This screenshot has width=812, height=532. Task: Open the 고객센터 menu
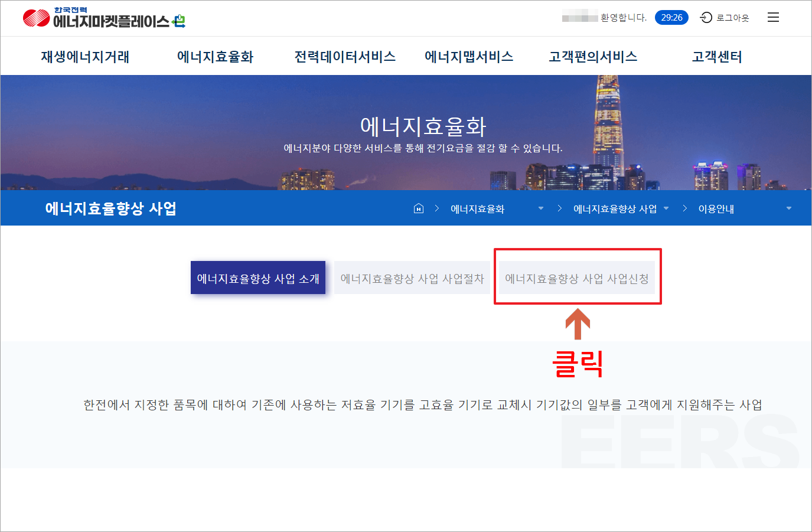pos(717,56)
